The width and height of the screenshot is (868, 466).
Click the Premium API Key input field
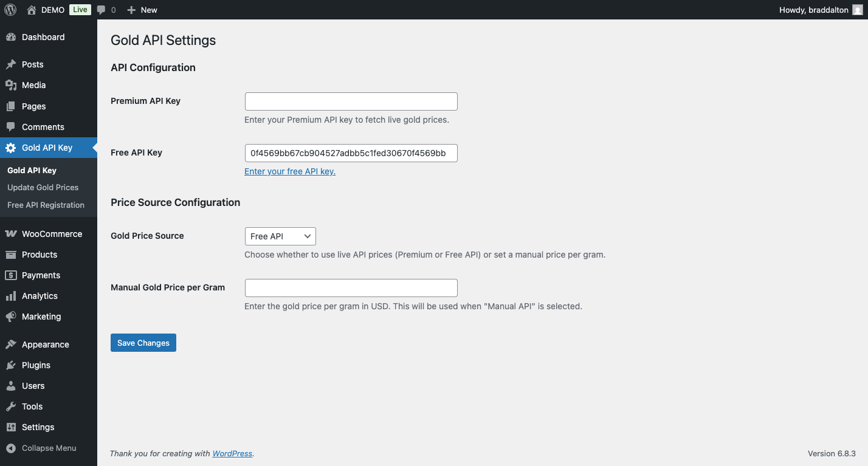coord(351,101)
